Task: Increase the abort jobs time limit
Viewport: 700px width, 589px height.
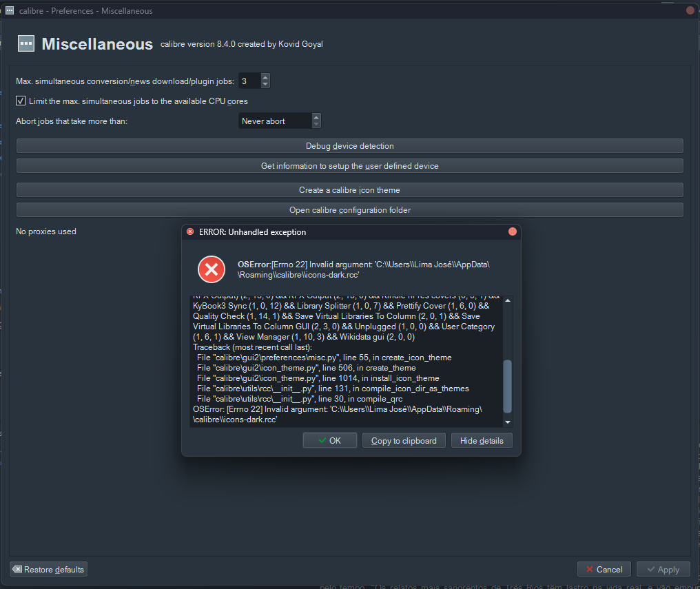Action: click(316, 117)
